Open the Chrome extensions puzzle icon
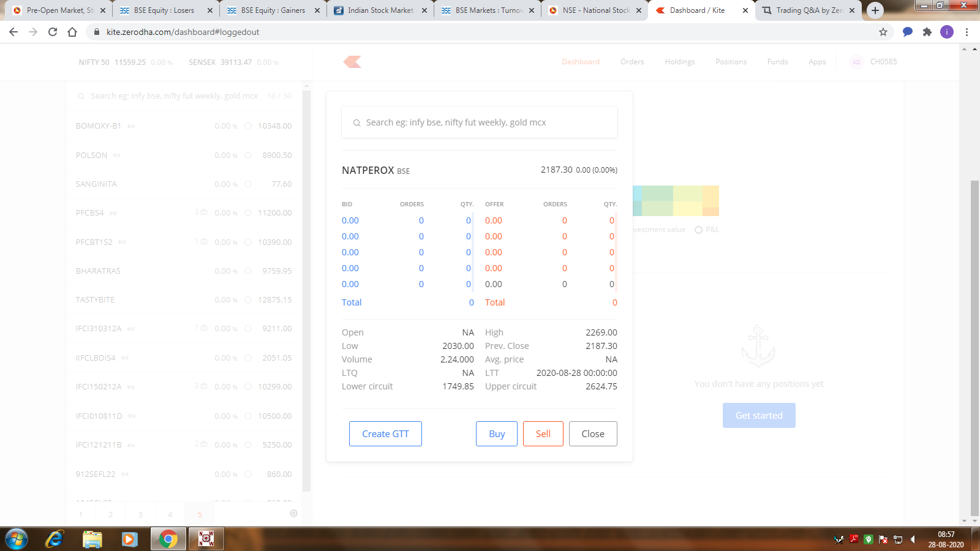This screenshot has height=551, width=980. (927, 32)
